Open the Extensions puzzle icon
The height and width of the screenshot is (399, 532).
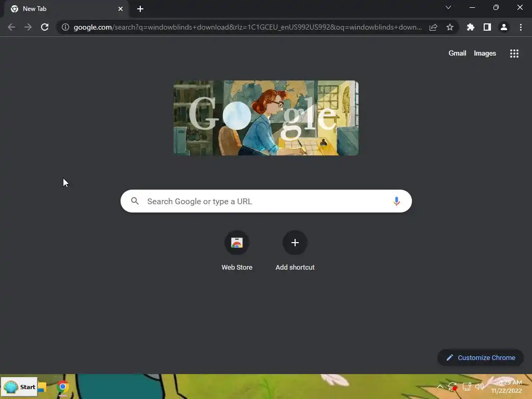[x=471, y=27]
